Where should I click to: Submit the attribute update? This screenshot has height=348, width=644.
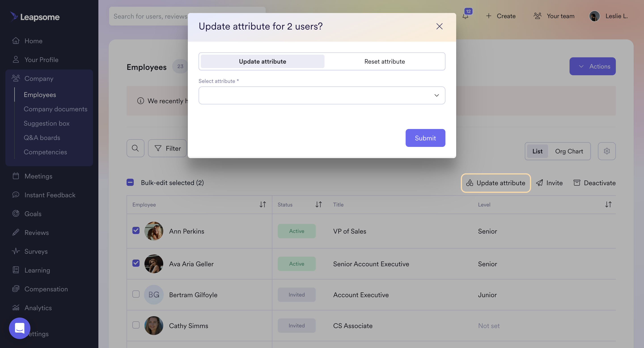(x=425, y=138)
